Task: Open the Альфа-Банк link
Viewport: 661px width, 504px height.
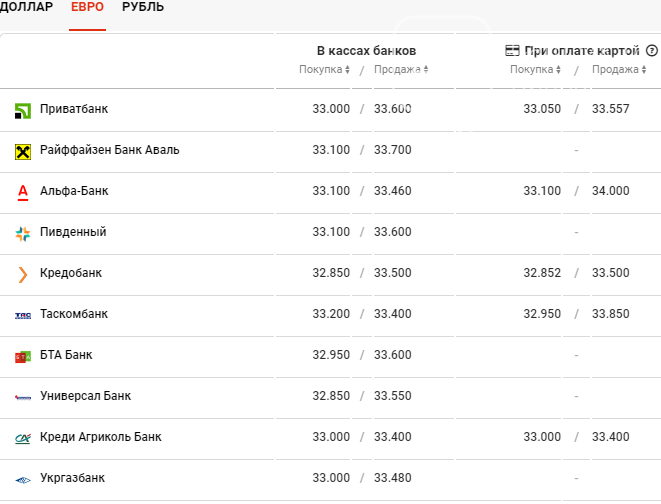Action: click(x=74, y=191)
